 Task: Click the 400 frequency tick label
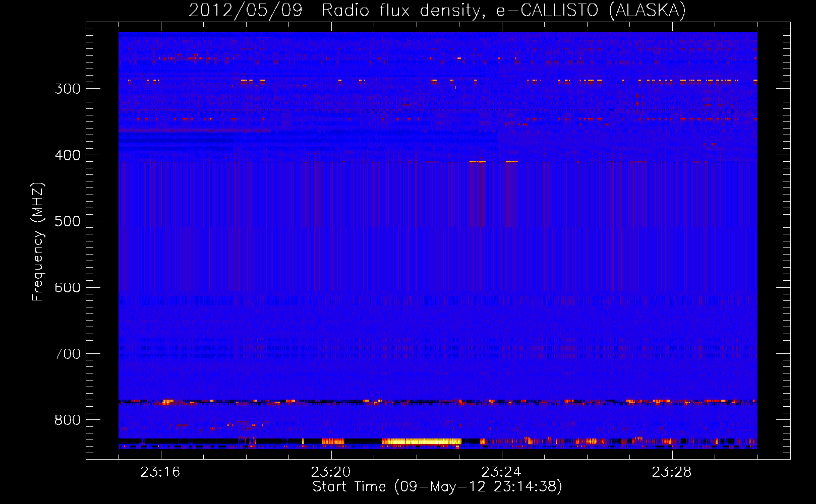68,155
